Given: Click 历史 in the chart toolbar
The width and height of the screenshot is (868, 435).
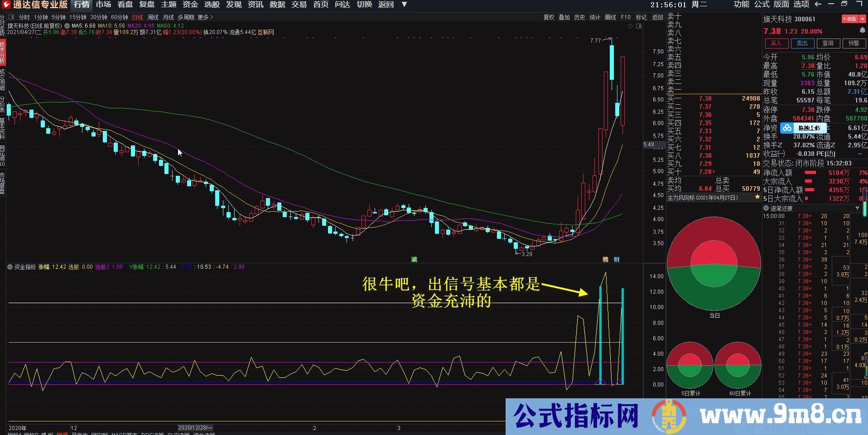Looking at the screenshot, I should (579, 17).
